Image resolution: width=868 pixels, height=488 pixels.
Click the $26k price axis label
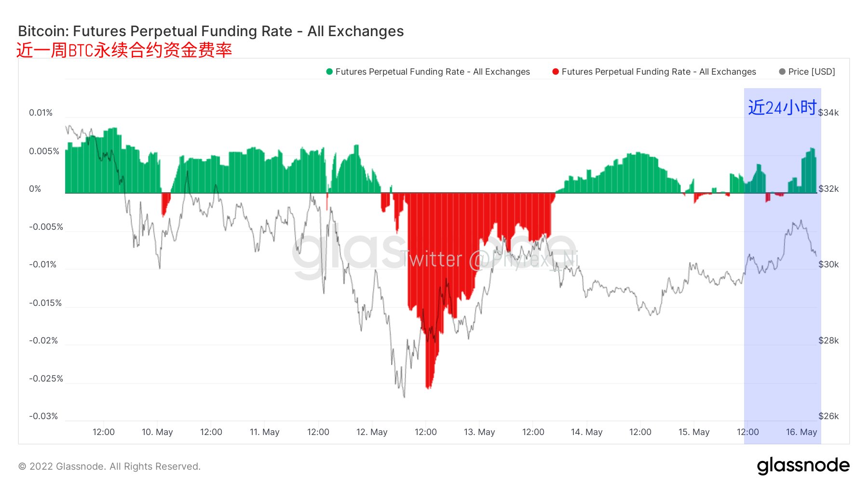pyautogui.click(x=828, y=416)
